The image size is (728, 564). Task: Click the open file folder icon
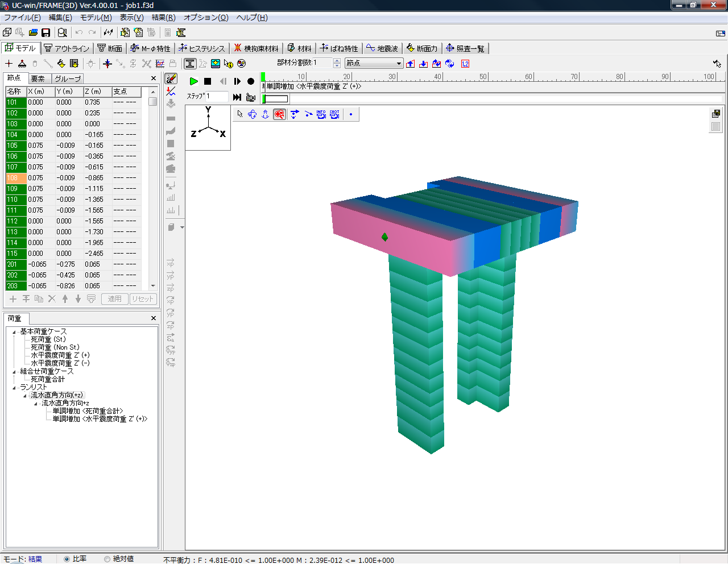pos(34,33)
